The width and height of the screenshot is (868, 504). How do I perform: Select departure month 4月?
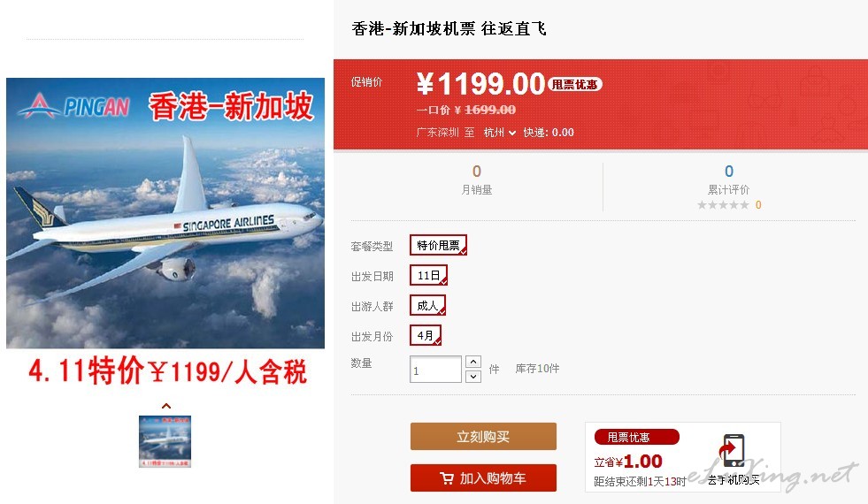(425, 335)
